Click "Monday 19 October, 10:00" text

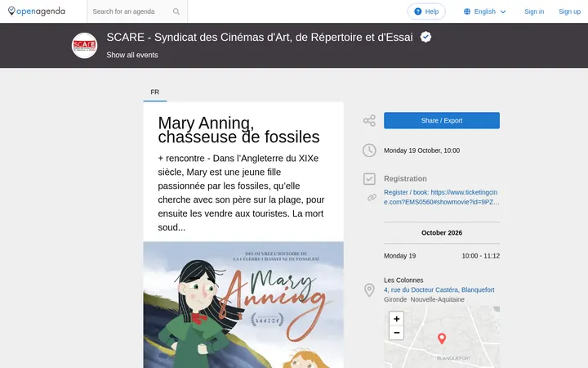[421, 150]
